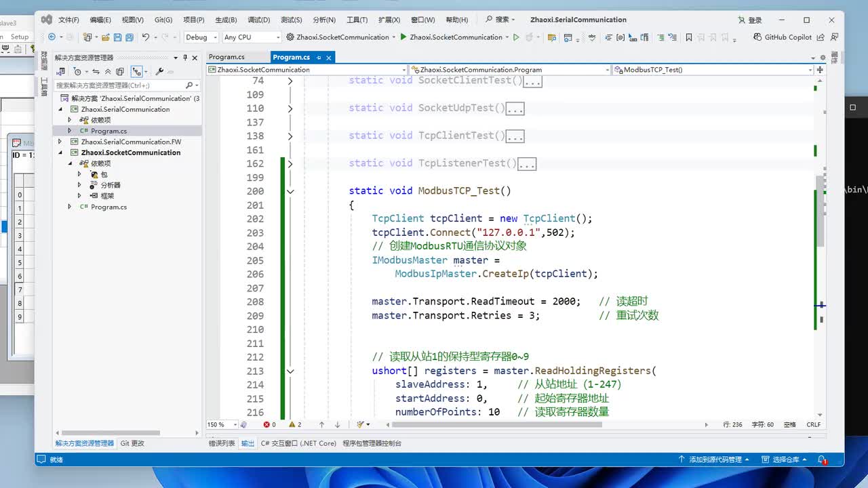Open the 工具(T) menu
This screenshot has height=488, width=868.
pos(357,20)
